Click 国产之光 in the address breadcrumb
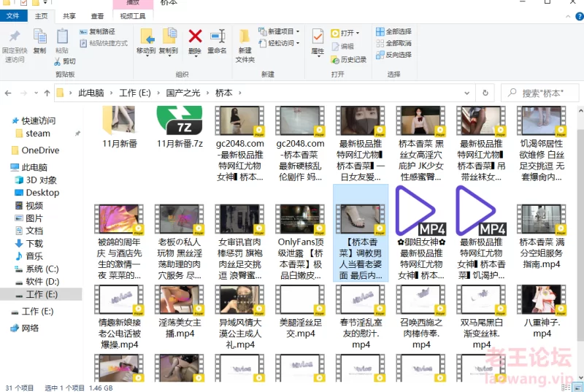 [183, 93]
